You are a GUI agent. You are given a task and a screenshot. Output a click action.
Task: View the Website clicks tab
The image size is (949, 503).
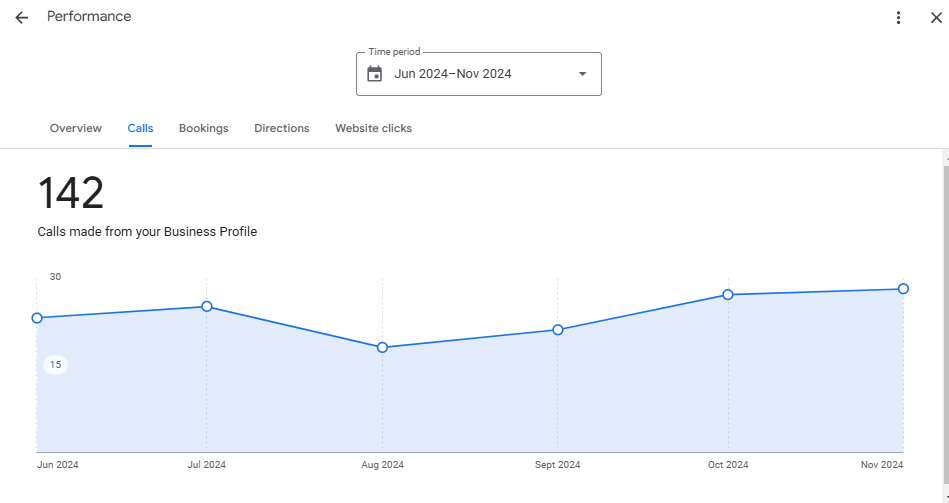pyautogui.click(x=373, y=128)
